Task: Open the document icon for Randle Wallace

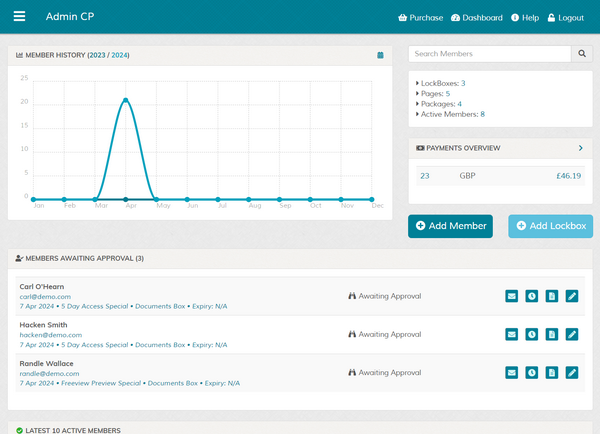Action: (552, 372)
